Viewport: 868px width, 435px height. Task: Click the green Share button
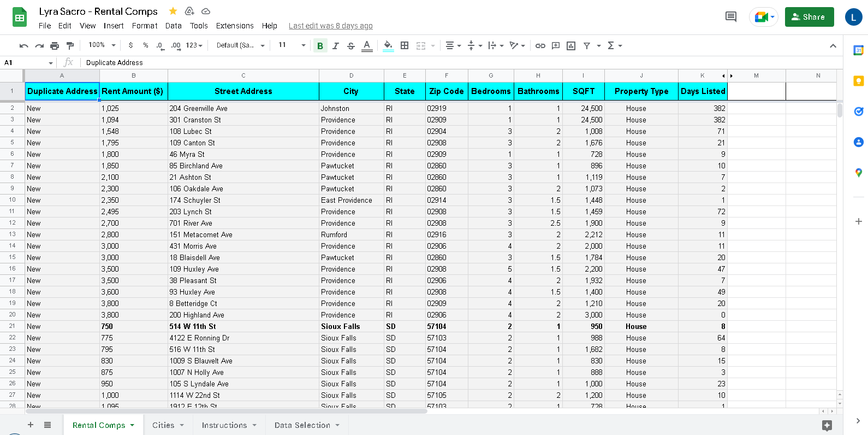pyautogui.click(x=809, y=17)
